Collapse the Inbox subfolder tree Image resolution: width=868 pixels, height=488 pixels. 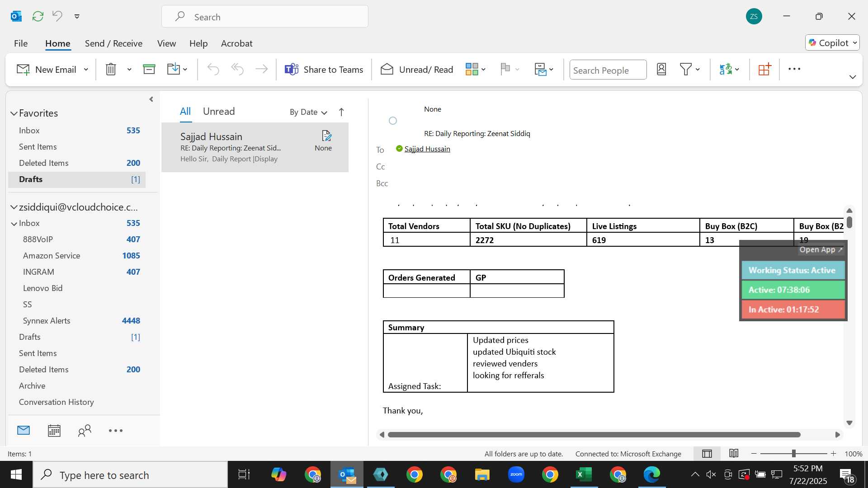14,224
